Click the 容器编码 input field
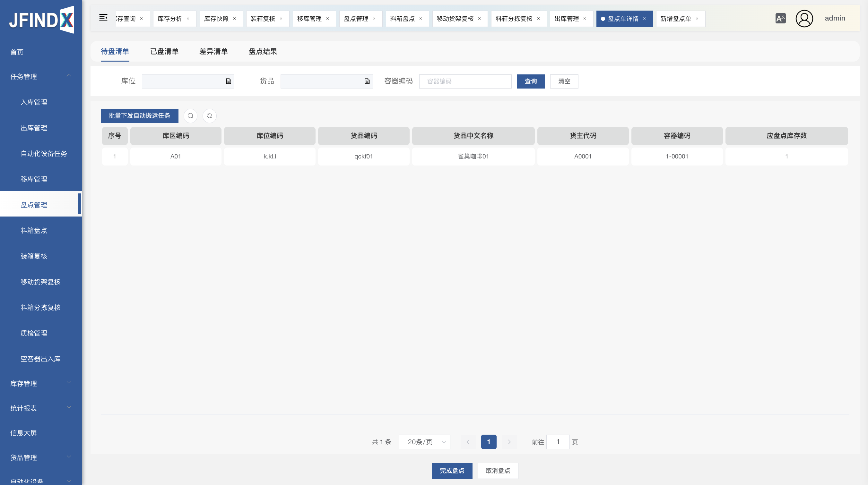 [465, 81]
